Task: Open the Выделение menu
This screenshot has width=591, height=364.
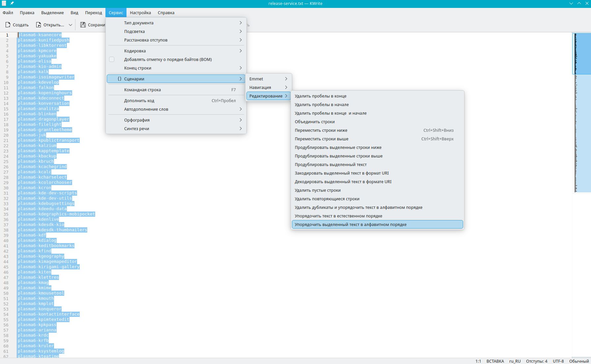Action: 52,13
